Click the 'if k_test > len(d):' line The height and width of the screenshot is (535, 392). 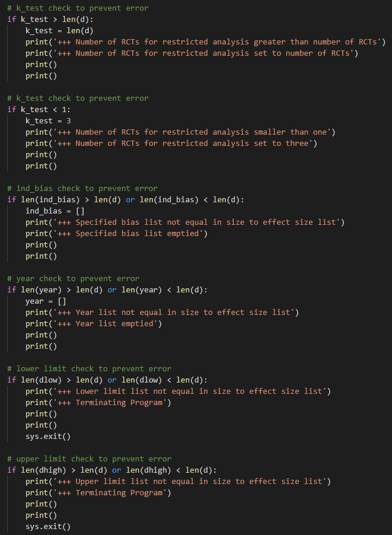[47, 19]
